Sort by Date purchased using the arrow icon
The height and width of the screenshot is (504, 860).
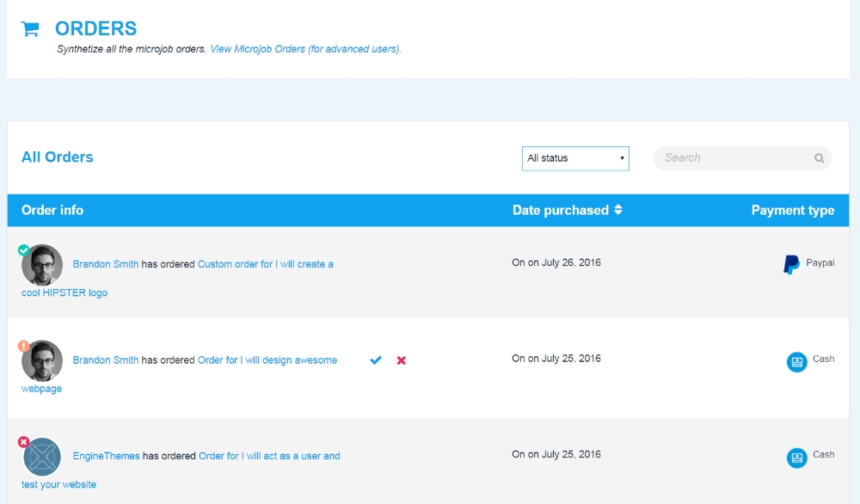(617, 211)
